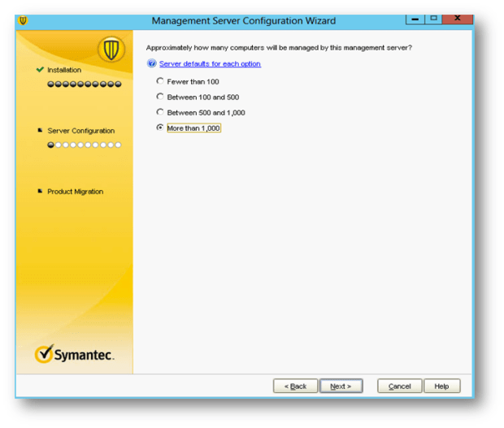
Task: Pick 'Between 500 and 1,000' option
Action: [x=160, y=112]
